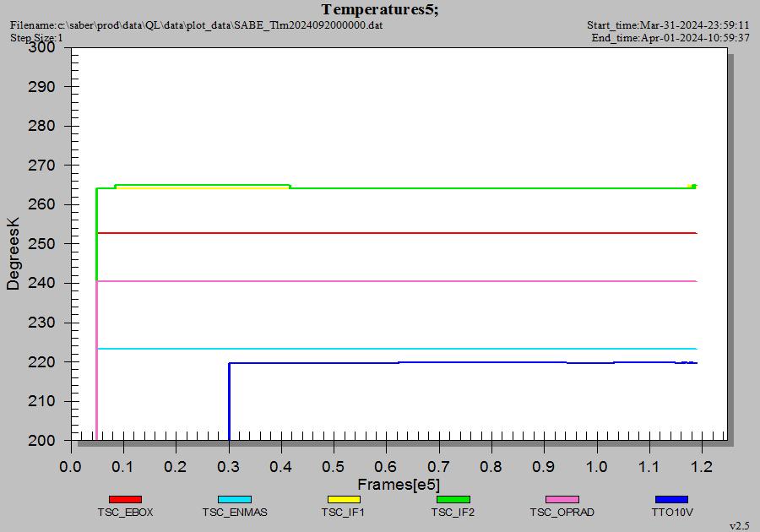Click the pink TSC_OPRAD legend swatch
The image size is (760, 532).
pyautogui.click(x=562, y=499)
